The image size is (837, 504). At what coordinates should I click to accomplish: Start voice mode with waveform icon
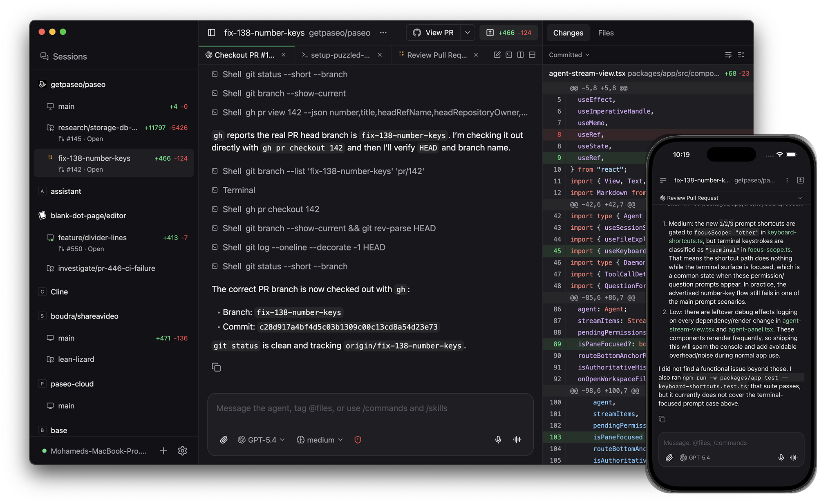point(517,440)
